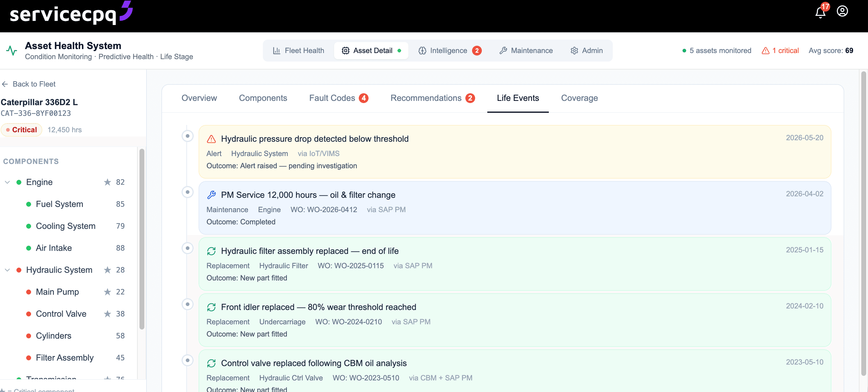Screen dimensions: 868x392
Task: Select Cylinders component
Action: click(54, 336)
